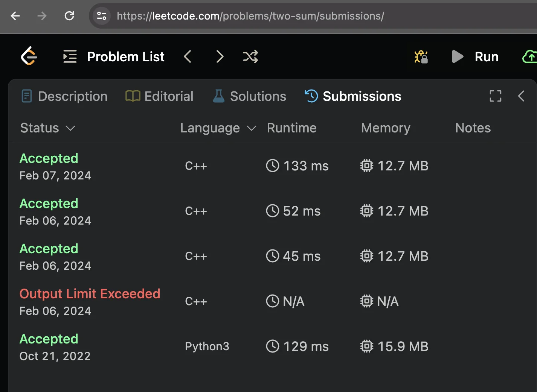Image resolution: width=537 pixels, height=392 pixels.
Task: Submit code with the cloud upload icon
Action: pyautogui.click(x=529, y=57)
